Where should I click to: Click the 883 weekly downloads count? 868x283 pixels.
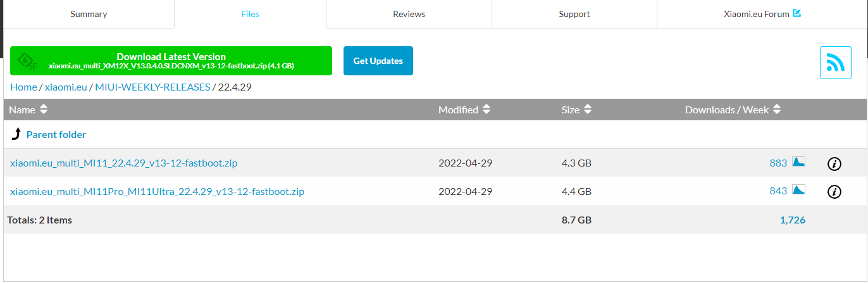coord(778,163)
